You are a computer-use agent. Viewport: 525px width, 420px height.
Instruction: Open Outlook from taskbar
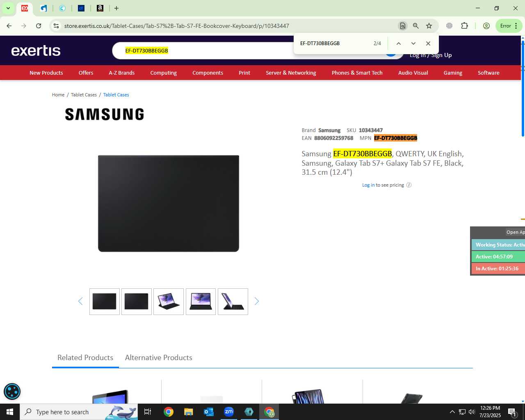209,412
